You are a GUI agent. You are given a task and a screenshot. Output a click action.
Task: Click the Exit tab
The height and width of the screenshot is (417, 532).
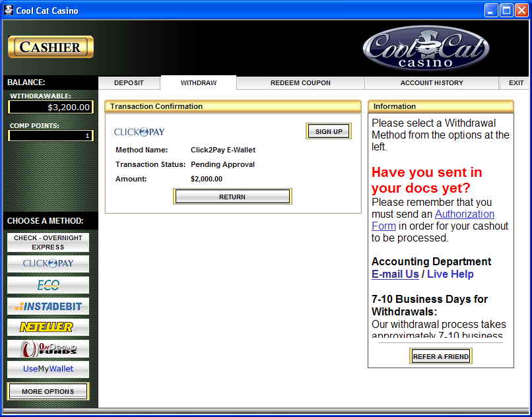point(516,82)
